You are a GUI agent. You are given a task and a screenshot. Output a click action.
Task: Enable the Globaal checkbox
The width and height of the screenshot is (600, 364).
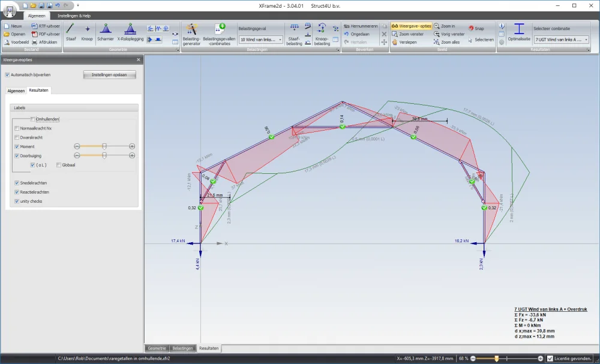click(x=59, y=165)
